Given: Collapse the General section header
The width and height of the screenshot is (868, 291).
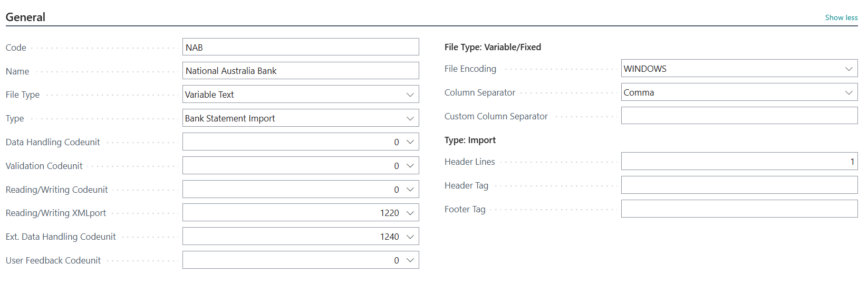Looking at the screenshot, I should pos(25,17).
